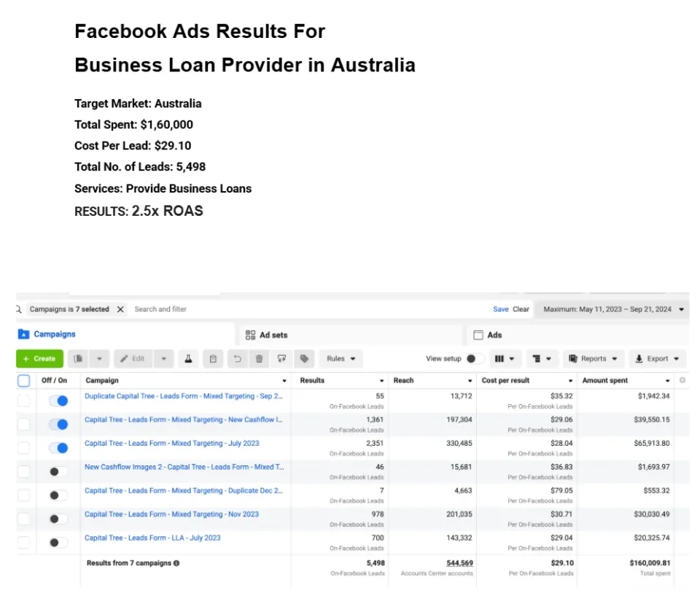Screen dimensions: 700x601
Task: Click the trash delete icon
Action: click(259, 359)
